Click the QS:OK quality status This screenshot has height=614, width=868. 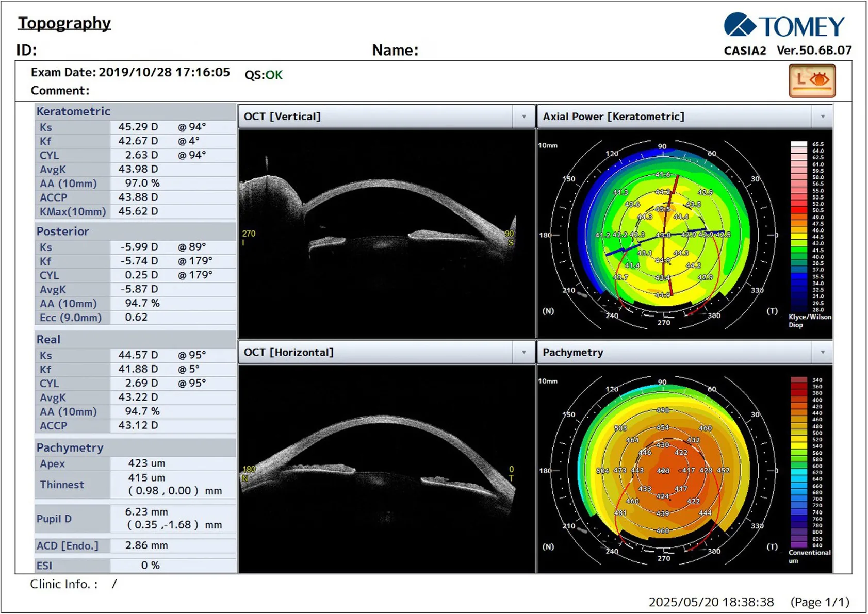tap(264, 75)
